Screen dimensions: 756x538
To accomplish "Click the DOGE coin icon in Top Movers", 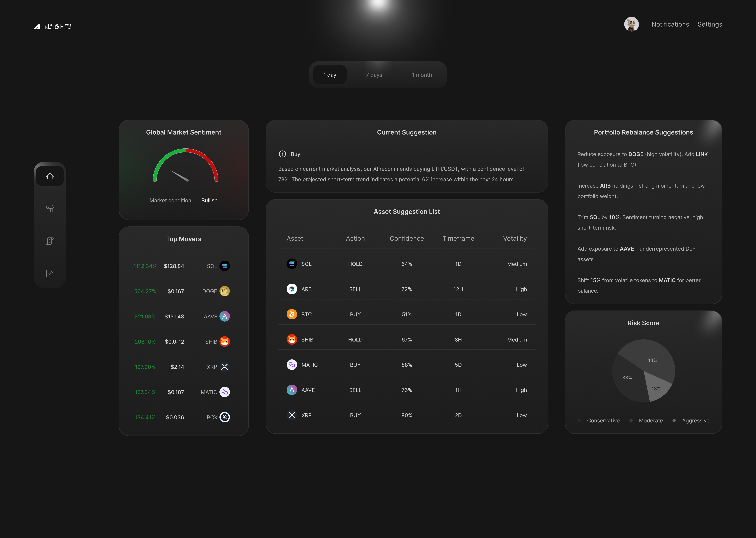I will [225, 291].
